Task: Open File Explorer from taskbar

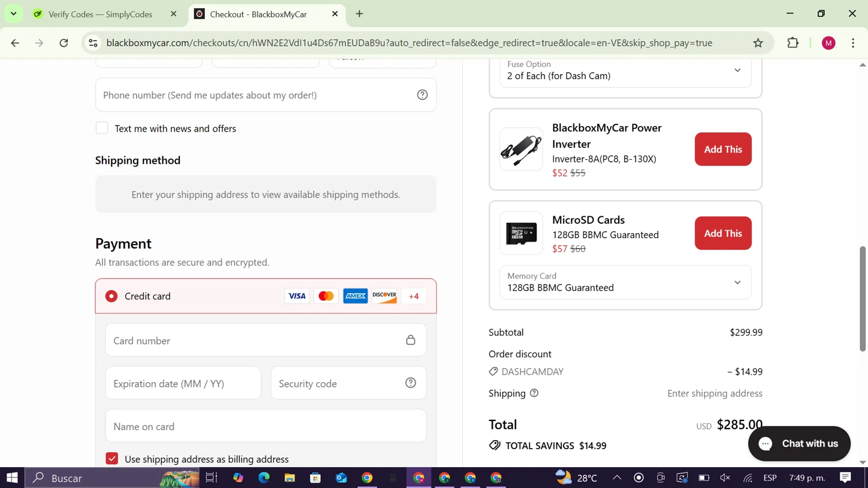Action: tap(290, 478)
